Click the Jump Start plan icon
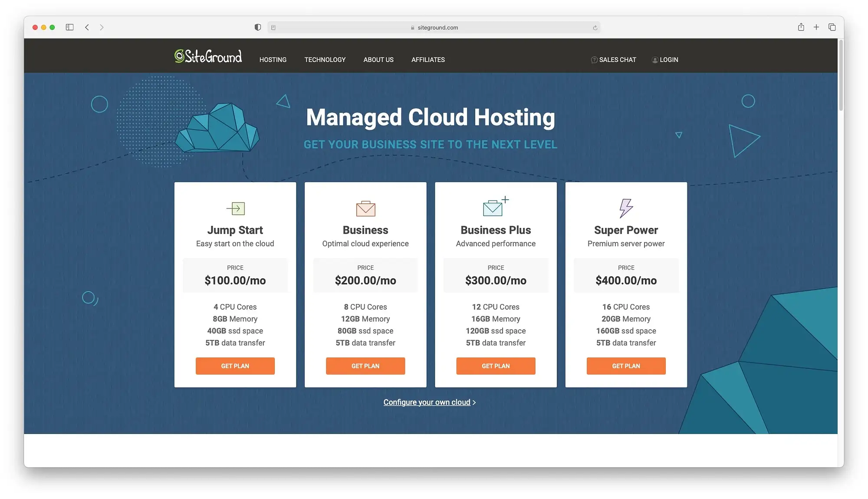The image size is (868, 499). (236, 208)
